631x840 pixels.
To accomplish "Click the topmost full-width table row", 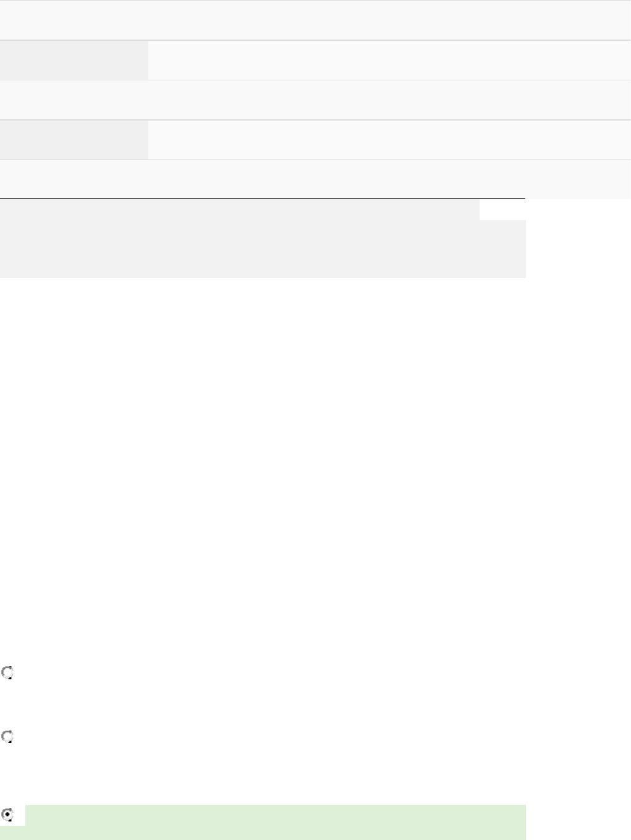I will 315,20.
